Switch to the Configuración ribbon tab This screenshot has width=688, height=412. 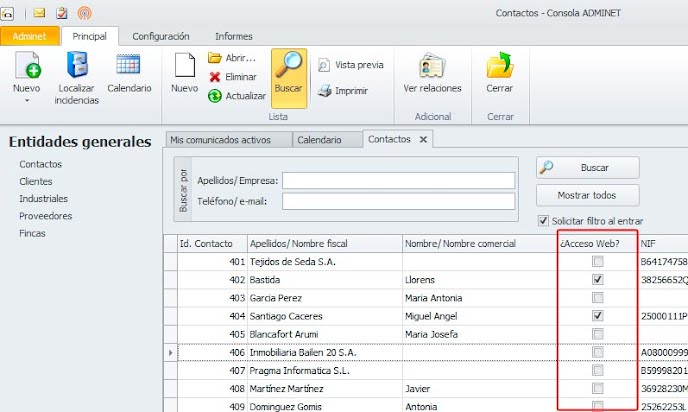point(161,35)
